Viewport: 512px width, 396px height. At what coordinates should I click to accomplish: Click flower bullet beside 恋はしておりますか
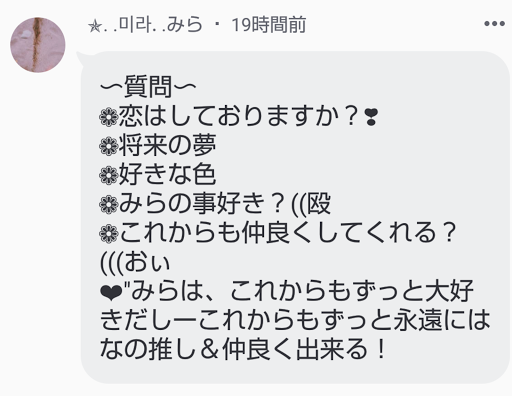pos(109,117)
